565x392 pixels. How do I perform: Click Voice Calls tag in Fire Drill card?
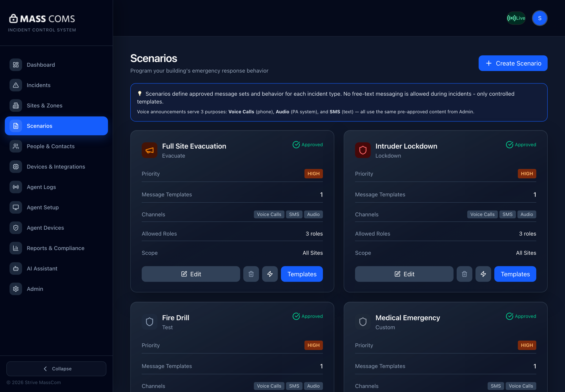click(269, 386)
